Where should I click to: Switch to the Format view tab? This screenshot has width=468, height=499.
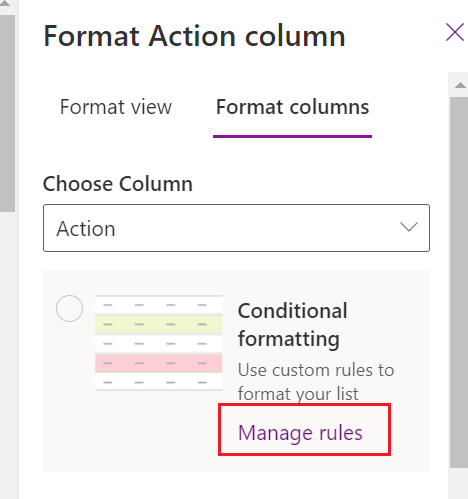(116, 107)
